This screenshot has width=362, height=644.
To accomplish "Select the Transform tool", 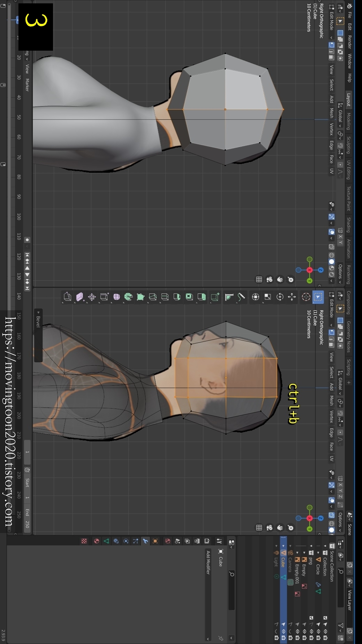I will pyautogui.click(x=255, y=297).
